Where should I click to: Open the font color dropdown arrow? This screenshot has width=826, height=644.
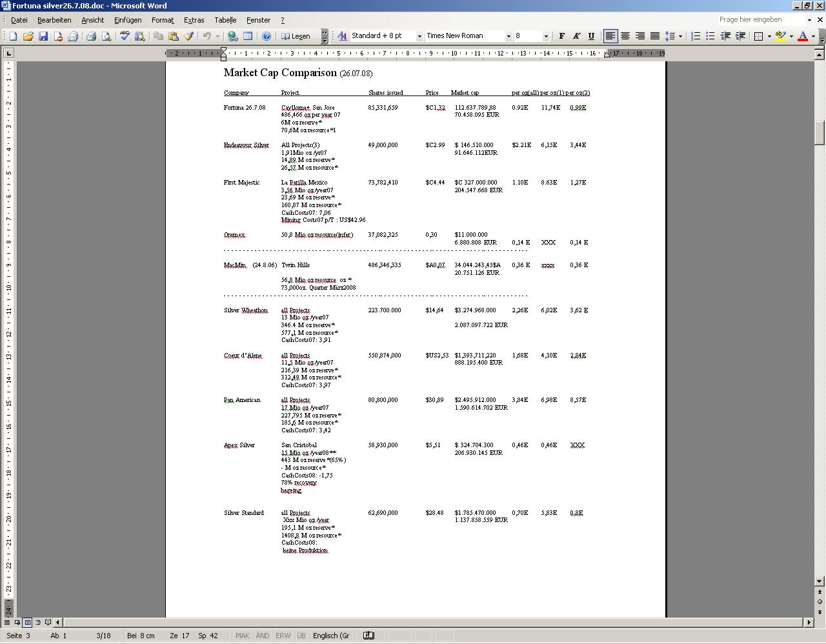813,36
